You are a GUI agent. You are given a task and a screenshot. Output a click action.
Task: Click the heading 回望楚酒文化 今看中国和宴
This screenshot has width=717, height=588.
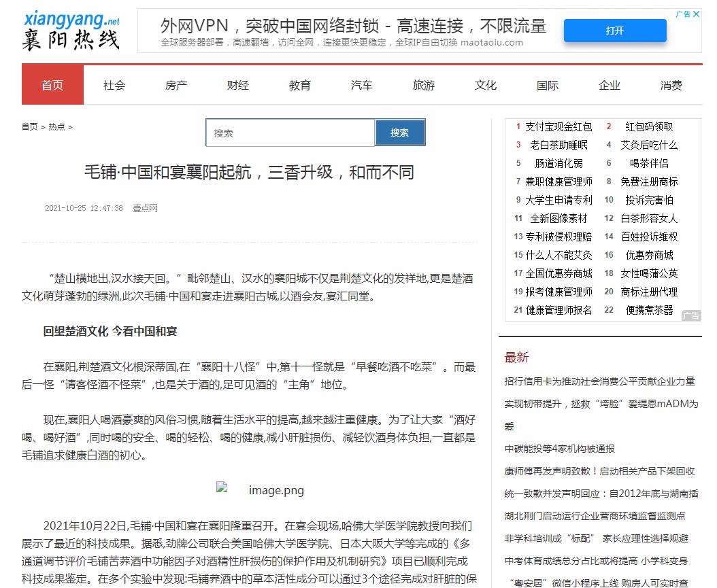click(110, 331)
